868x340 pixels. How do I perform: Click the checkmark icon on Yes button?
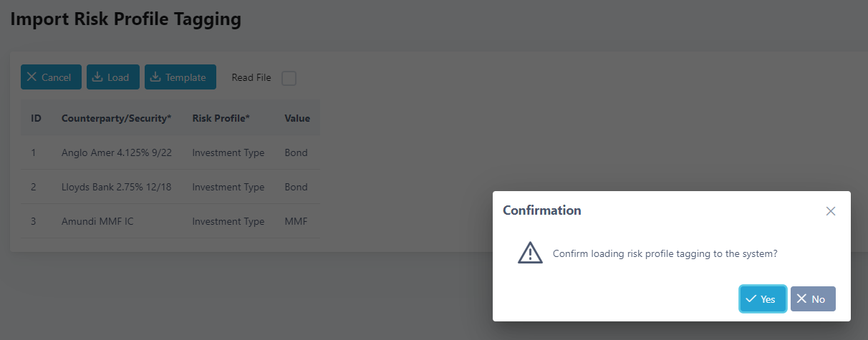pyautogui.click(x=751, y=299)
